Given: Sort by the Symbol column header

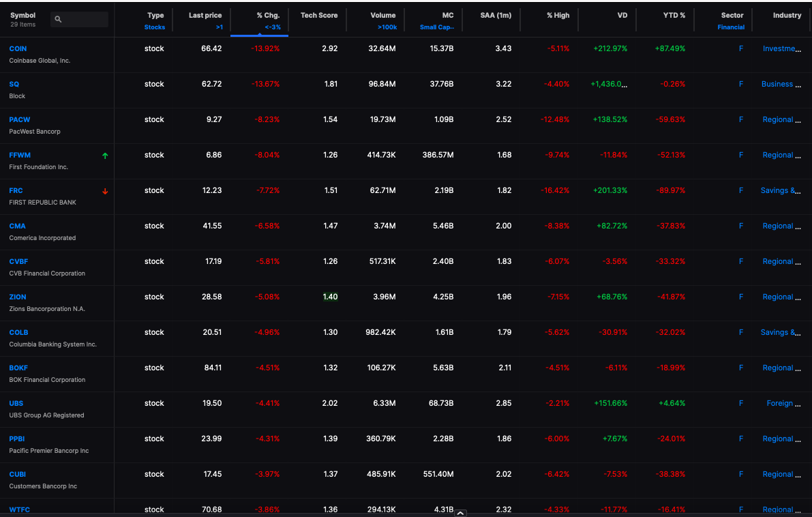Looking at the screenshot, I should pyautogui.click(x=22, y=16).
